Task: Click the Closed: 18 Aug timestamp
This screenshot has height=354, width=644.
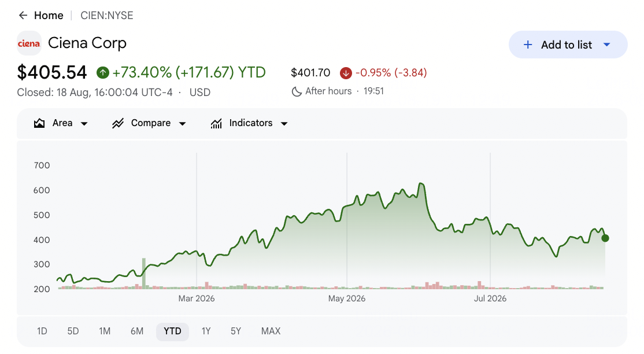Action: tap(95, 93)
